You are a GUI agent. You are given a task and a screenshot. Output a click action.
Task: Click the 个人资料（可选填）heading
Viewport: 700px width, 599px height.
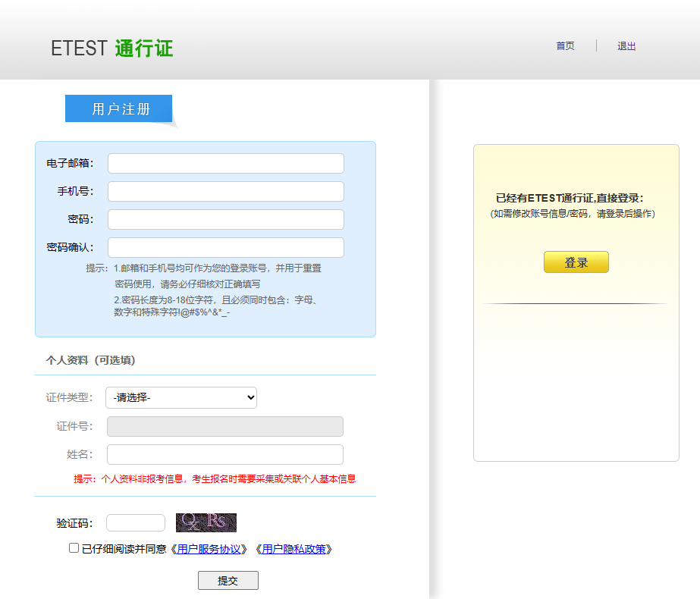pos(90,360)
